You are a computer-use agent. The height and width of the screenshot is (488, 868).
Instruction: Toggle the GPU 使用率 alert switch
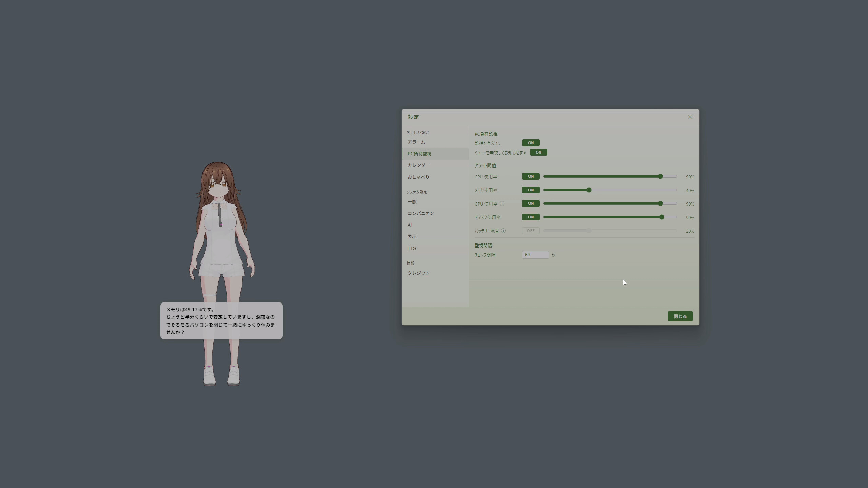(531, 203)
